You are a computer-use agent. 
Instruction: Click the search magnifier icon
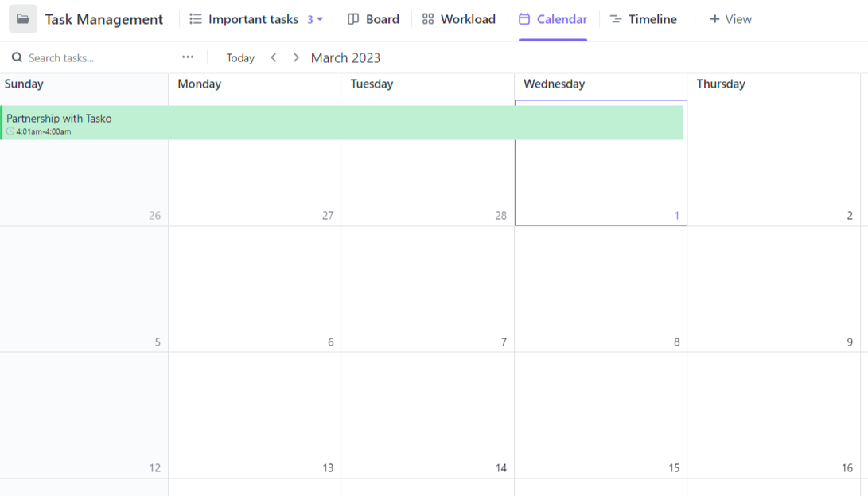coord(17,57)
